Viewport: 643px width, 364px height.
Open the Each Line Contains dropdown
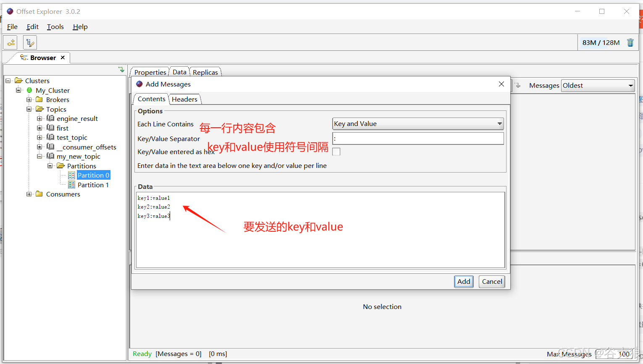tap(499, 124)
